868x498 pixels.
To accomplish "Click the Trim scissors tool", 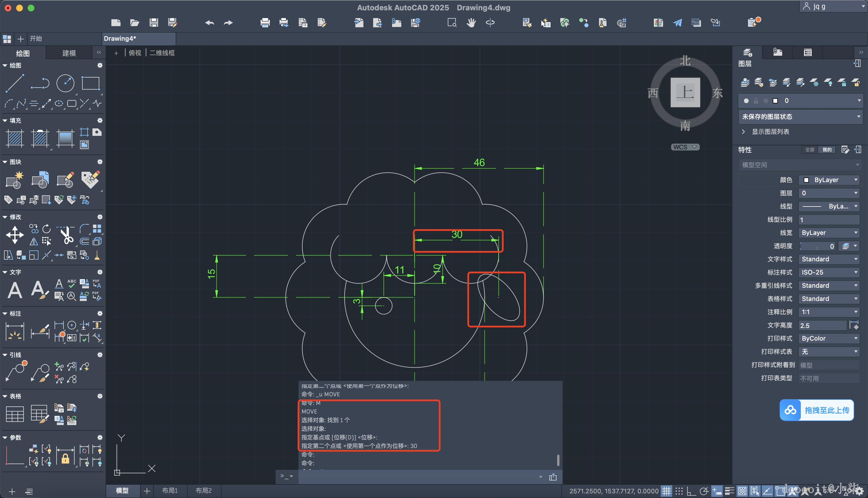I will click(x=67, y=235).
